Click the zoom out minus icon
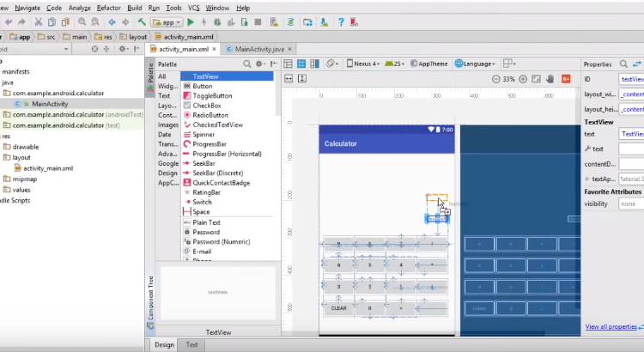The height and width of the screenshot is (352, 644). (x=495, y=78)
